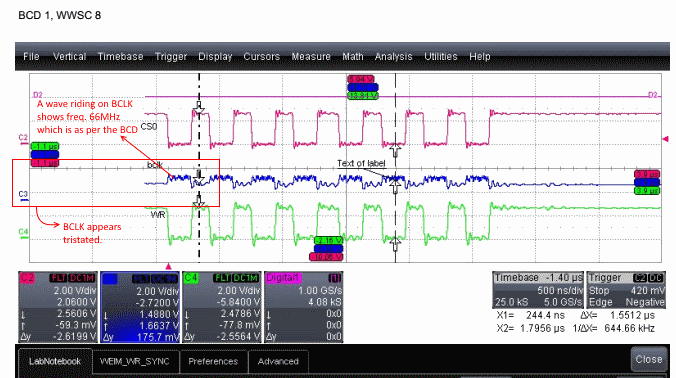676x378 pixels.
Task: Click the C2 Δy -2.6199 V value
Action: coord(75,337)
